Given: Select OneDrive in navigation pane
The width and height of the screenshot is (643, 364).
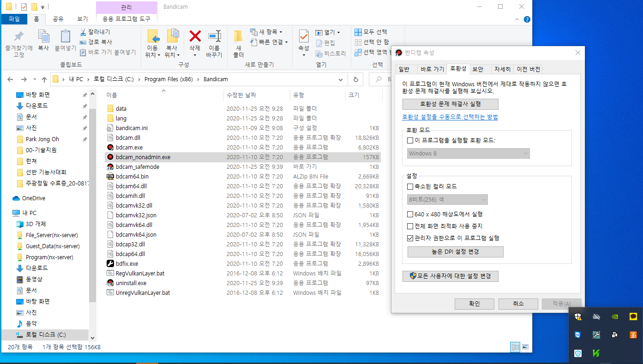Looking at the screenshot, I should 33,198.
